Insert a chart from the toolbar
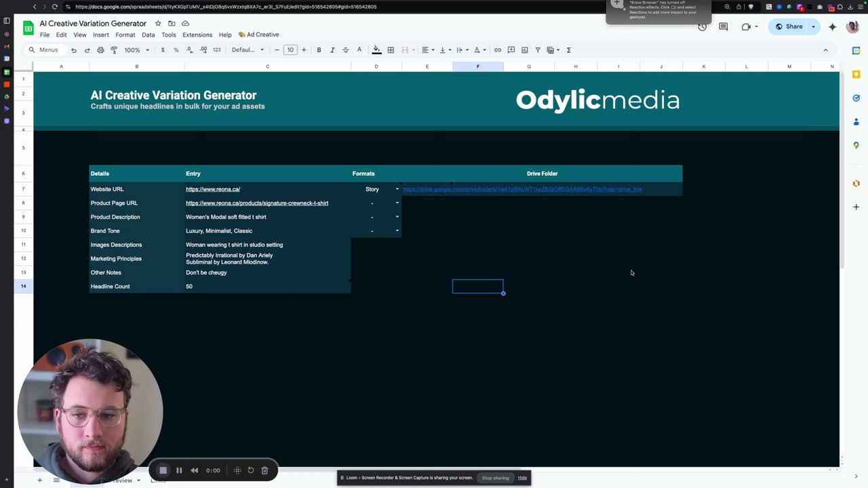The height and width of the screenshot is (488, 868). pyautogui.click(x=525, y=50)
